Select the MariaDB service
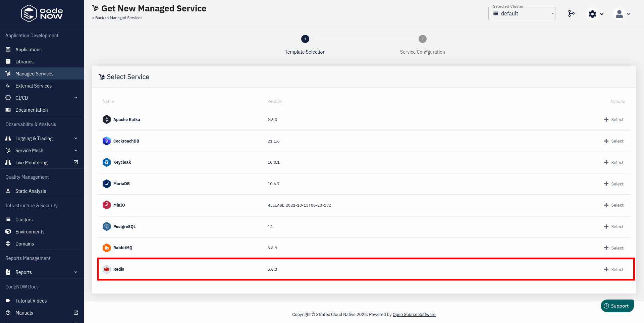Viewport: 644px width, 323px height. 613,184
